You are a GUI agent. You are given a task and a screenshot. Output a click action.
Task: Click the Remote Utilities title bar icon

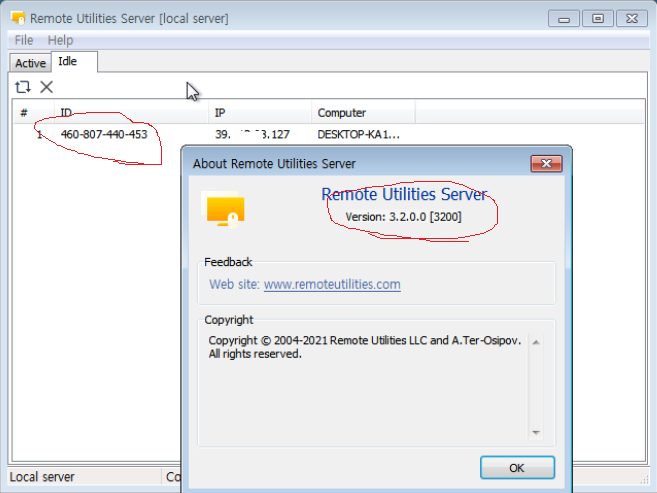click(x=17, y=18)
